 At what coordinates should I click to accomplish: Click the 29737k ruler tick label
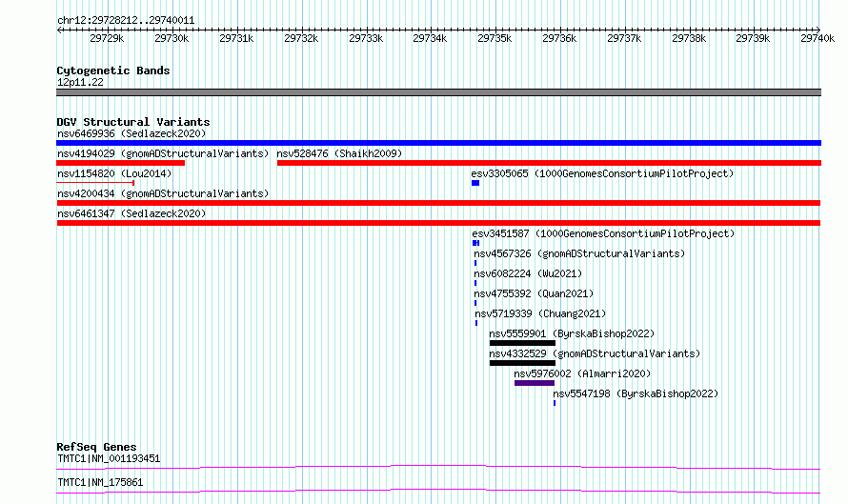624,38
